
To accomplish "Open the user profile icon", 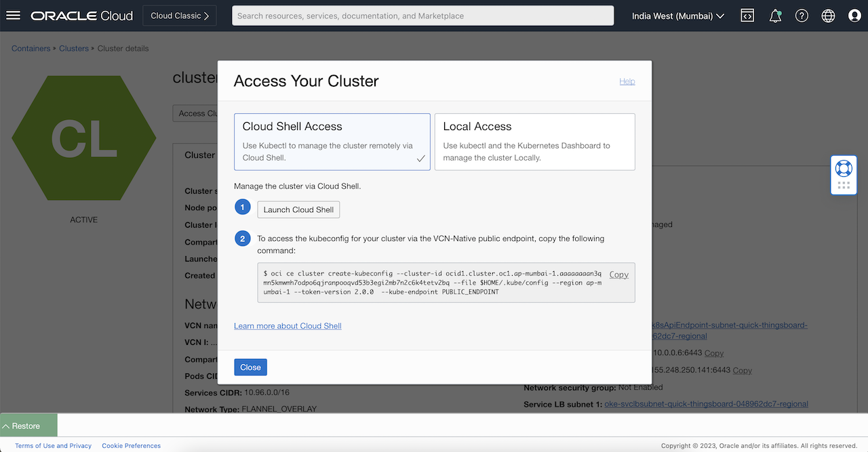I will (x=854, y=16).
